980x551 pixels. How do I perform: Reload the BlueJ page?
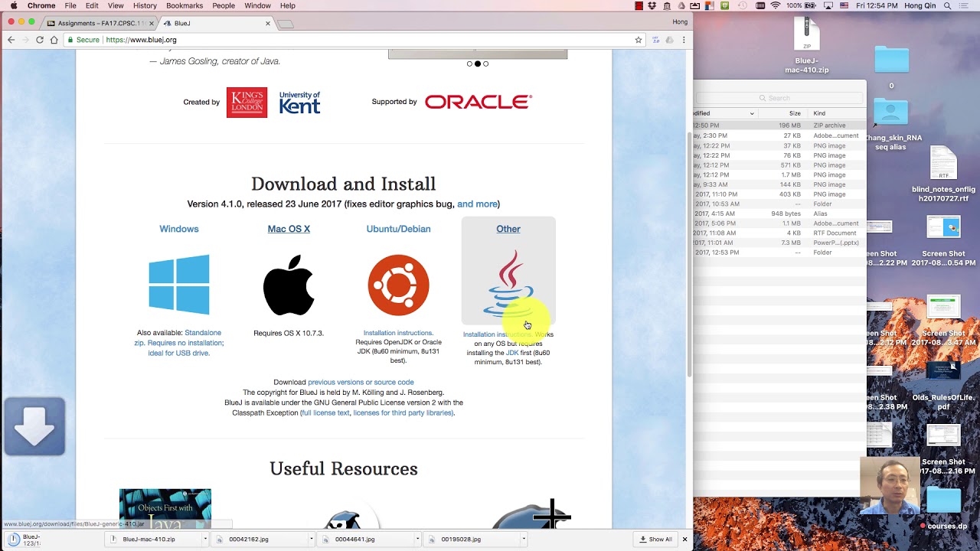coord(39,40)
